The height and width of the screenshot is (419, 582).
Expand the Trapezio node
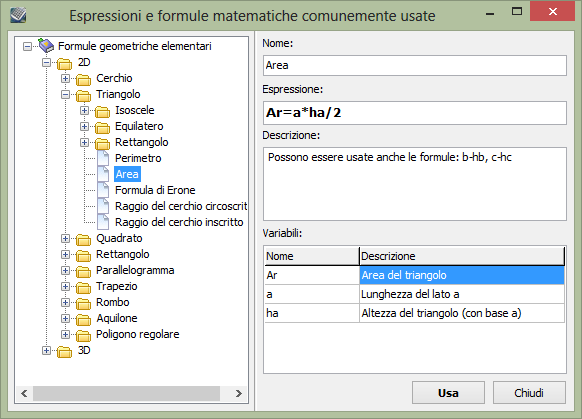coord(65,286)
